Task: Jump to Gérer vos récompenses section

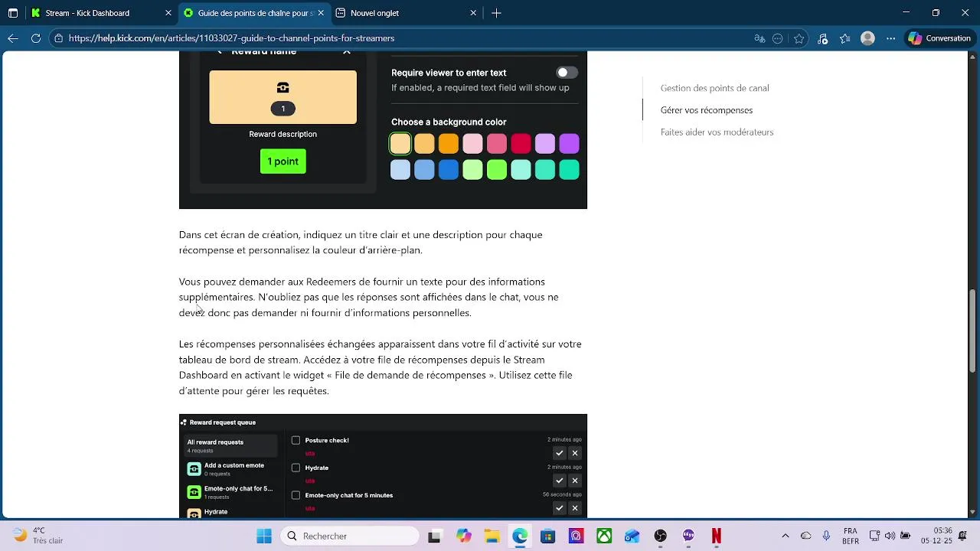Action: (x=706, y=110)
